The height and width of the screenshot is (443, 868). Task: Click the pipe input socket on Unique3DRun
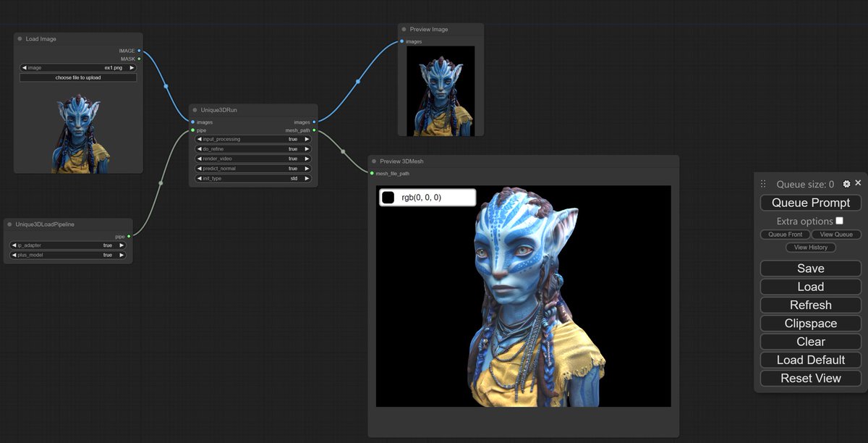point(192,130)
